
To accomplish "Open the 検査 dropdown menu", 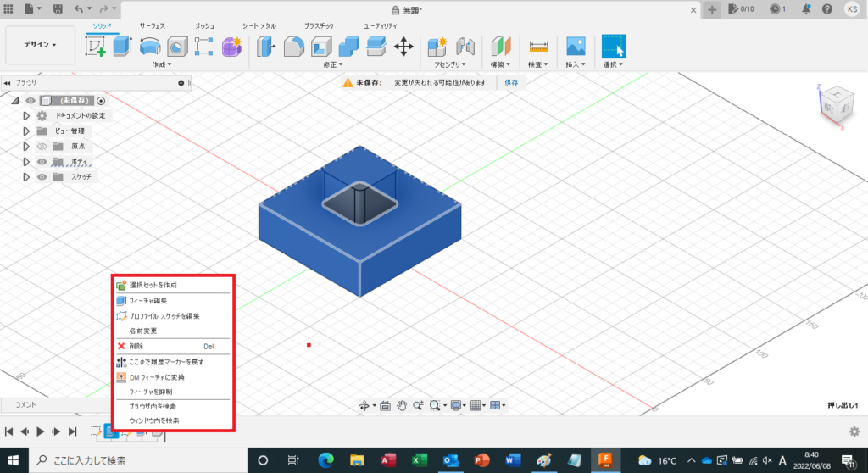I will [538, 64].
